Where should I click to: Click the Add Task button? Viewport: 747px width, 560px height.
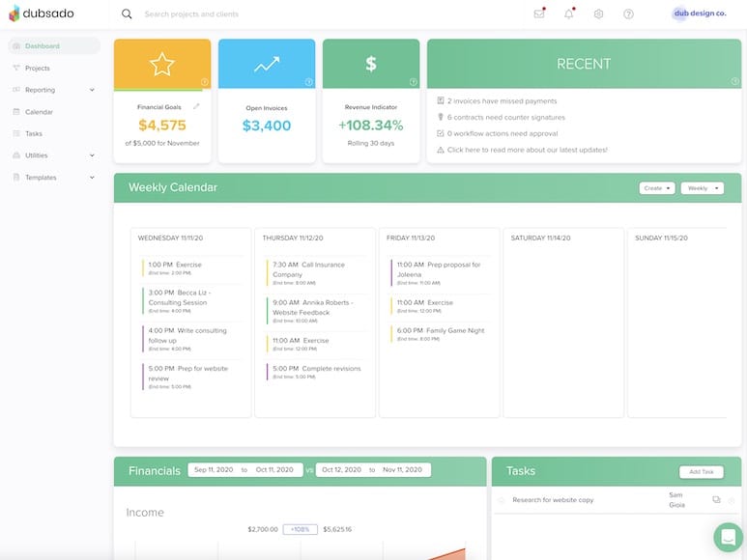(x=702, y=471)
